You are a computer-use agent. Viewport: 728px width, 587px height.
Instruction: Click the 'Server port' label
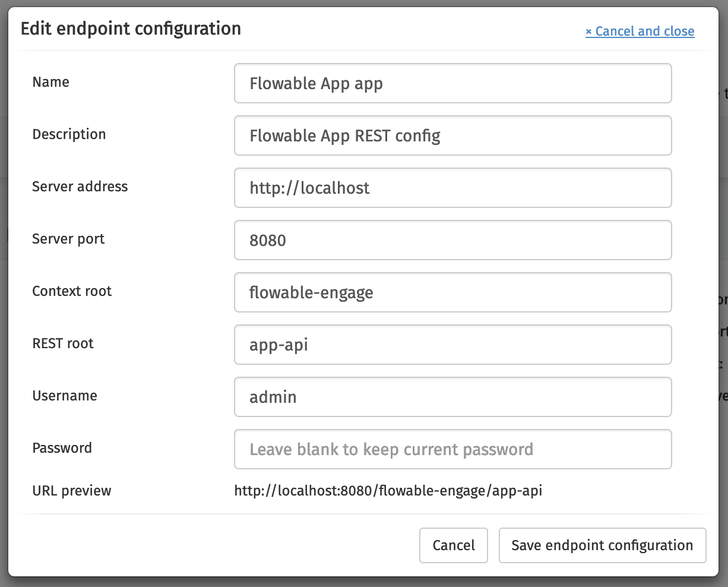pyautogui.click(x=68, y=239)
